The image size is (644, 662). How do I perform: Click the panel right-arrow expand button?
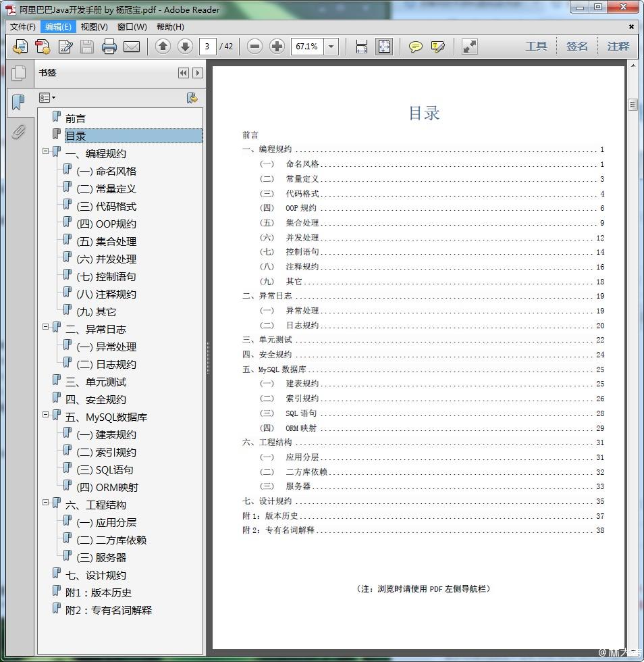[x=197, y=73]
